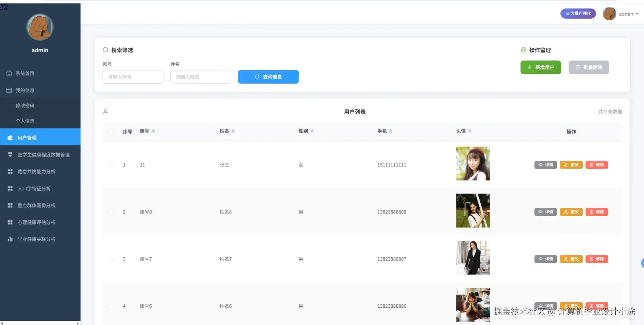The width and height of the screenshot is (644, 325).
Task: Click the 操作管理 gear icon
Action: point(523,50)
